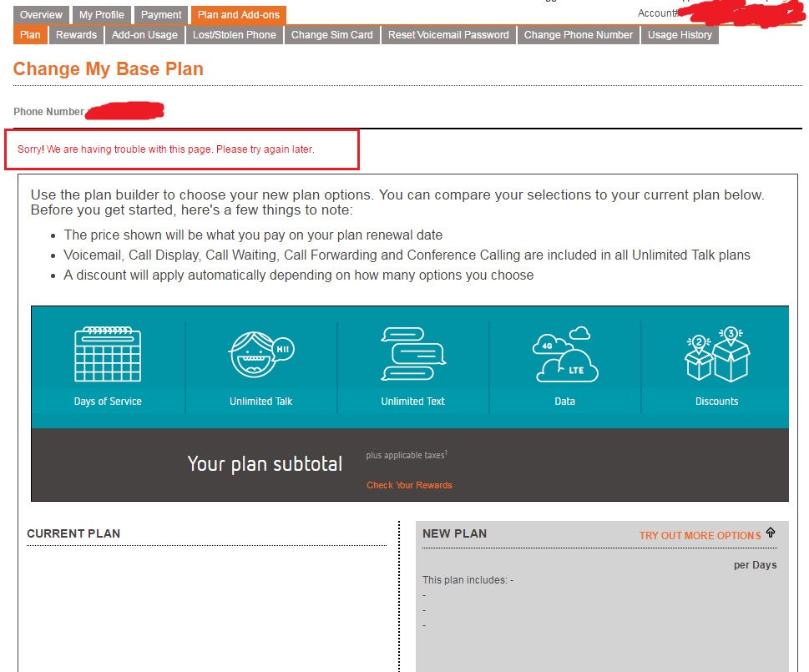Select the Plan and Add-ons tab
This screenshot has width=809, height=672.
click(x=238, y=14)
